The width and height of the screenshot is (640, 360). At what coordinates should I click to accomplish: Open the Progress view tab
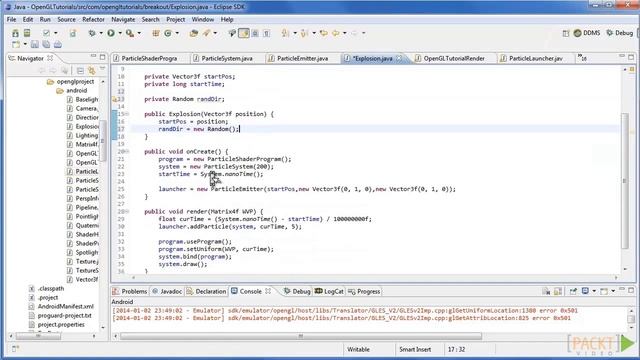[x=364, y=291]
